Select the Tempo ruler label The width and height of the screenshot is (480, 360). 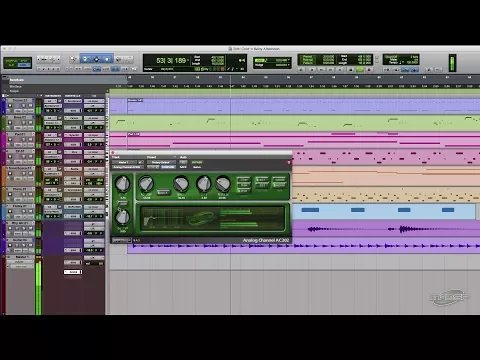point(14,91)
